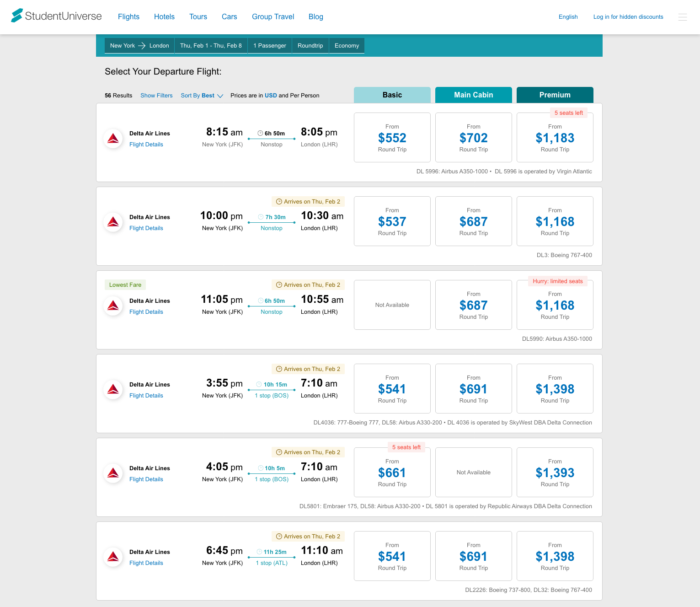Click the 56 Results count
Screen dimensions: 700x607
(118, 96)
